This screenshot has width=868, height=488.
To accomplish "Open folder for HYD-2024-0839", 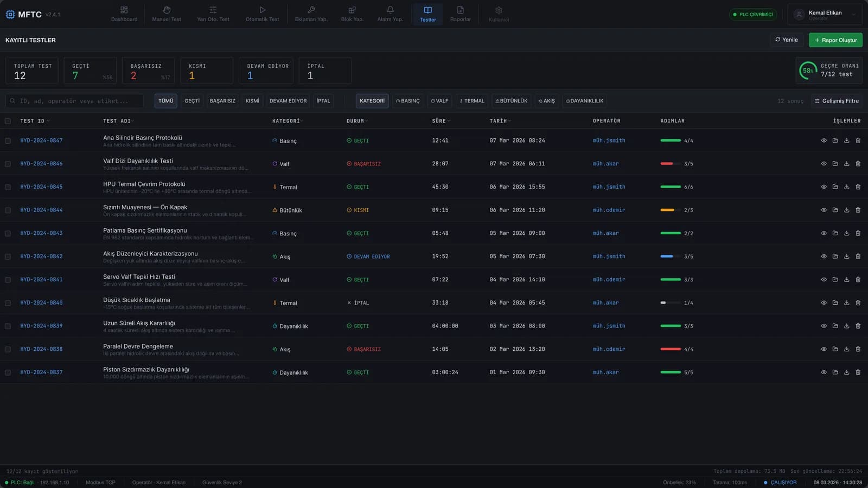I will (835, 326).
